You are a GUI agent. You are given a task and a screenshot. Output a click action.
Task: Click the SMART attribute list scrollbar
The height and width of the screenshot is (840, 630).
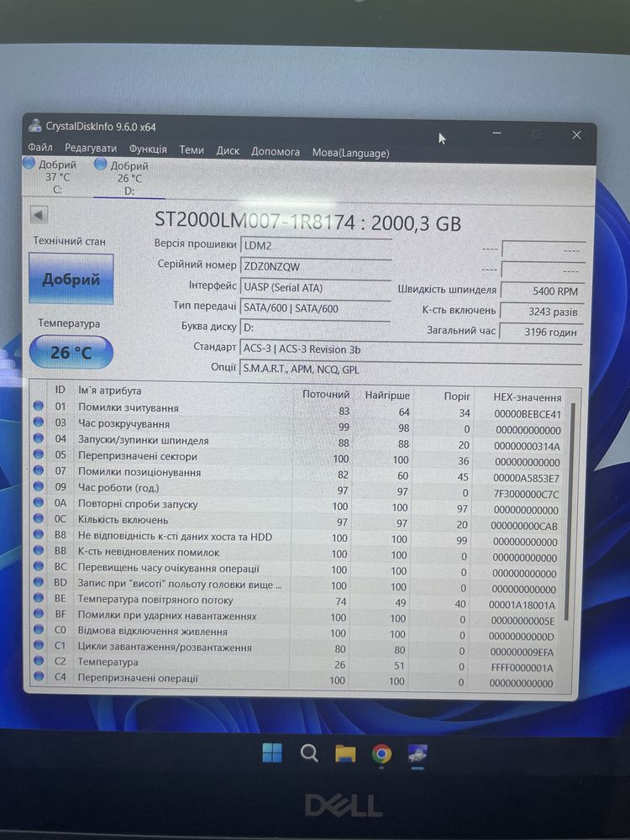(569, 512)
